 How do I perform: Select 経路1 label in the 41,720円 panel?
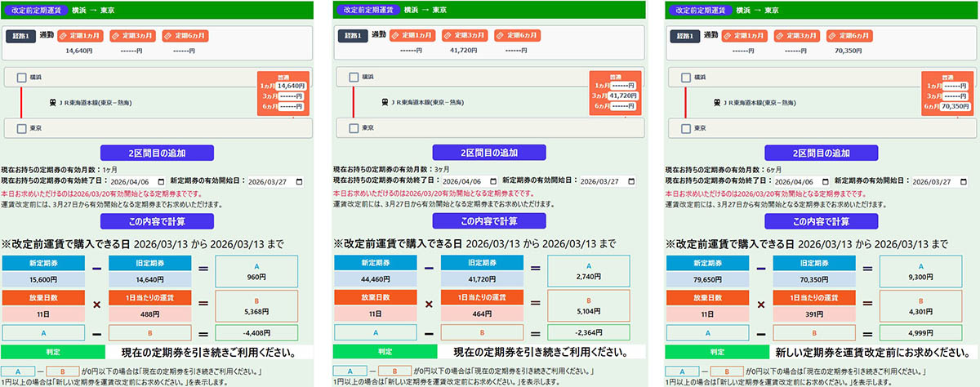click(353, 37)
